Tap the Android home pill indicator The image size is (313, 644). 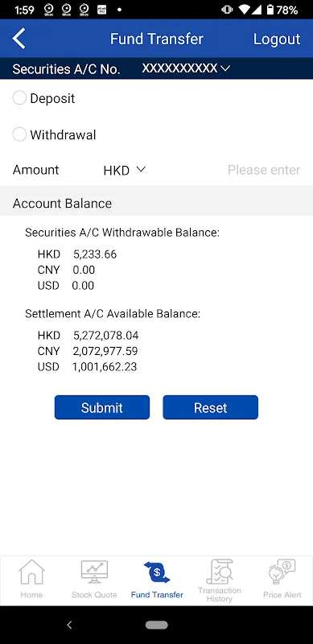pyautogui.click(x=156, y=625)
